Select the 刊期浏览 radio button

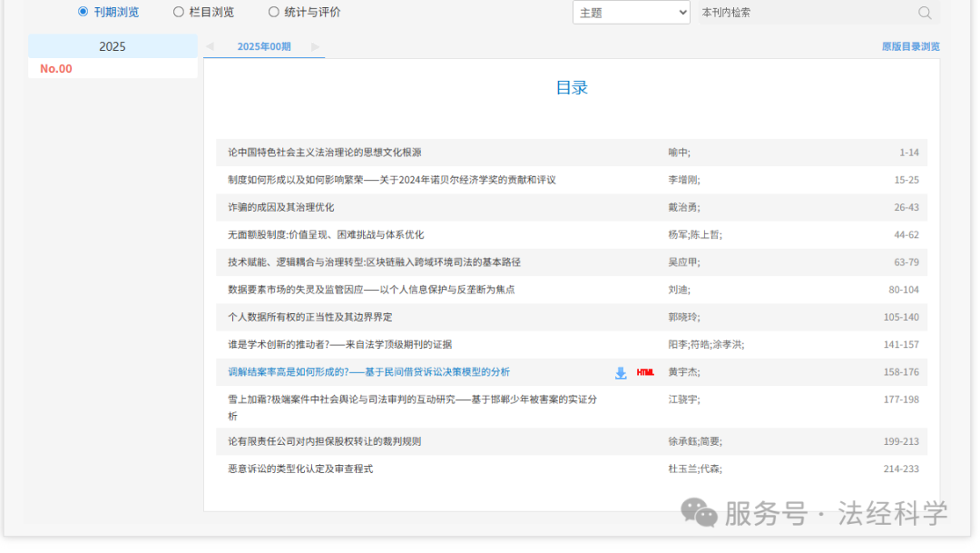(x=80, y=11)
